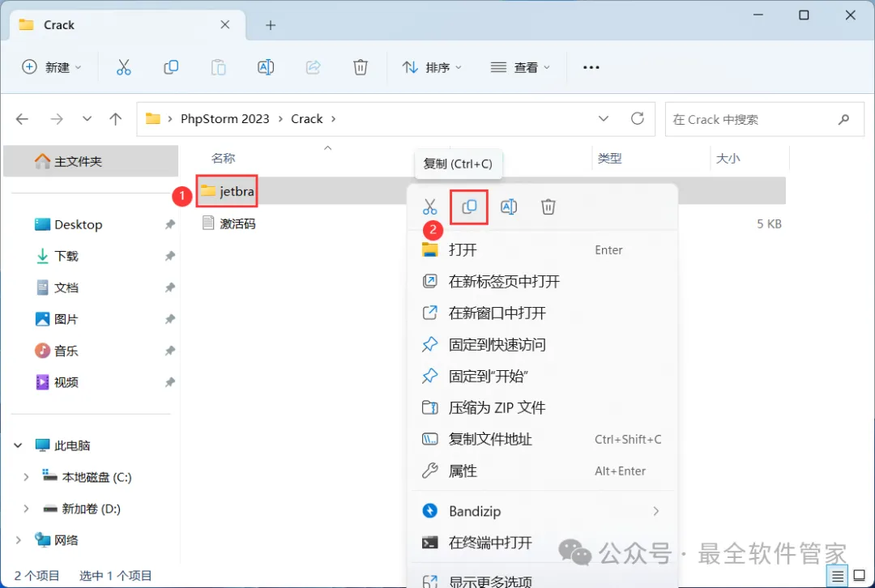Click Rename icon in the context menu

[x=509, y=207]
